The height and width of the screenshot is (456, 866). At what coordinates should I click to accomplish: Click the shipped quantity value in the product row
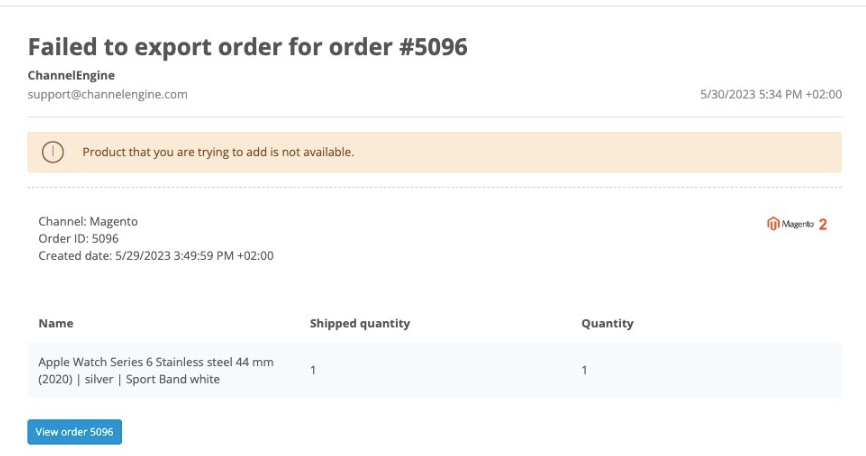pos(313,371)
